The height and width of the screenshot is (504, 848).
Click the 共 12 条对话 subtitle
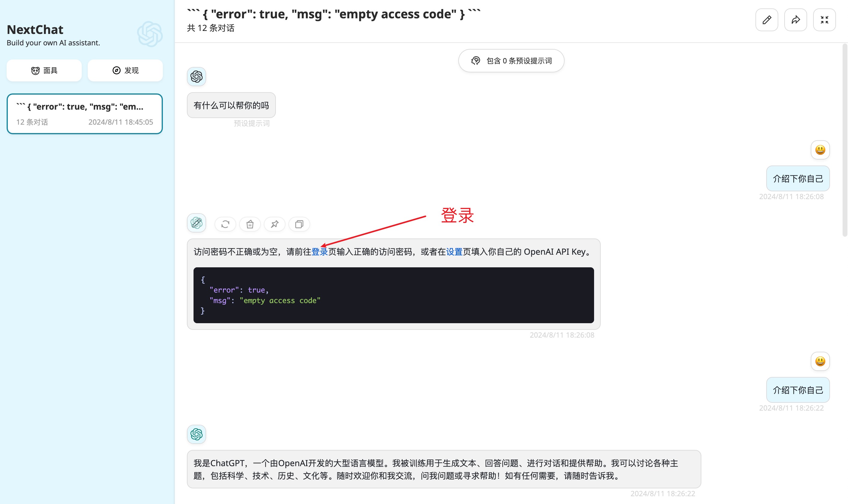pyautogui.click(x=211, y=28)
